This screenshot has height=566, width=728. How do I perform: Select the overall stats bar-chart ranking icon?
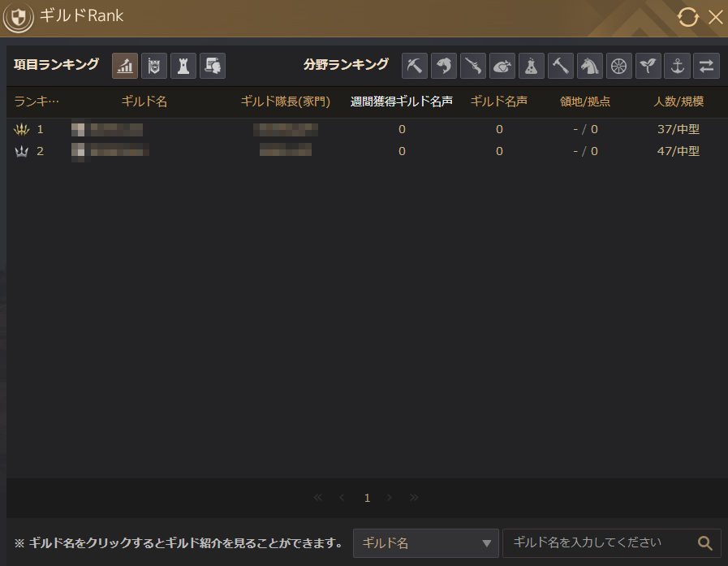coord(125,66)
